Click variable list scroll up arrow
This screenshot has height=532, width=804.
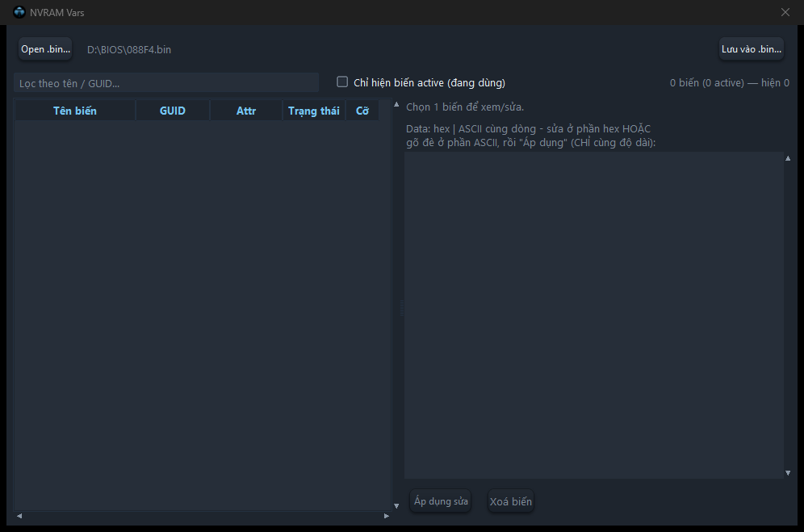396,105
